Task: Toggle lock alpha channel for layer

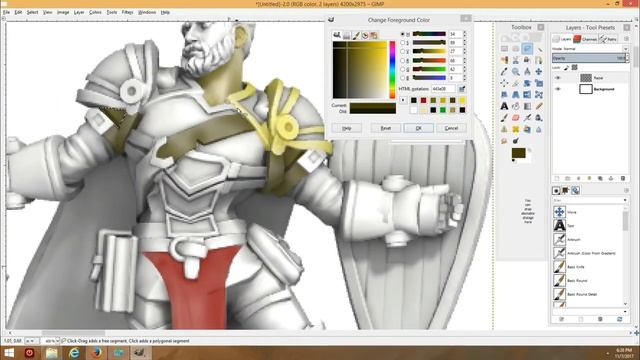Action: coord(575,67)
